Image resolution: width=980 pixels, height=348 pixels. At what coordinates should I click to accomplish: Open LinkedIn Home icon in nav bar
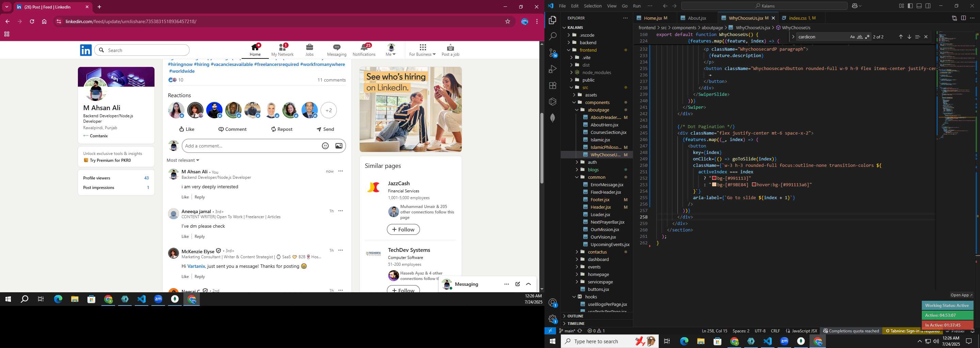255,50
